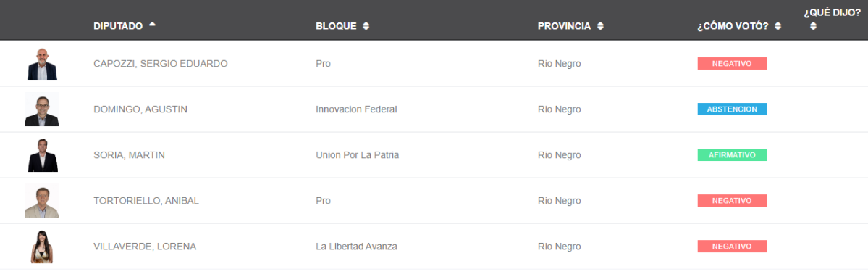868x277 pixels.
Task: Click the sort icon beside PROVINCIA header
Action: pyautogui.click(x=600, y=26)
